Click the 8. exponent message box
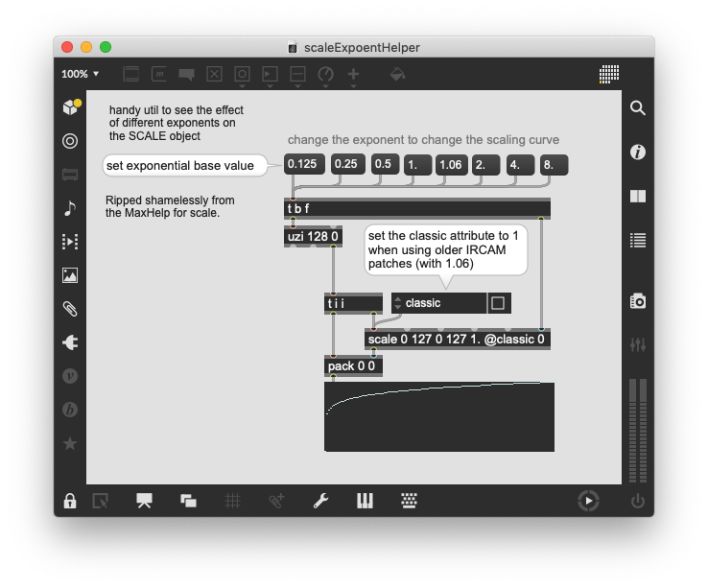This screenshot has height=588, width=708. tap(554, 165)
